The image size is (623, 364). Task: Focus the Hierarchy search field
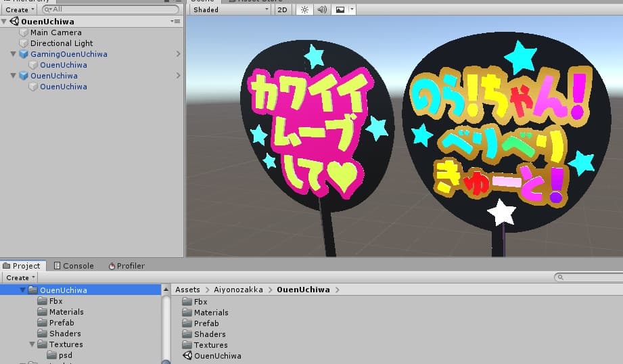(x=111, y=9)
